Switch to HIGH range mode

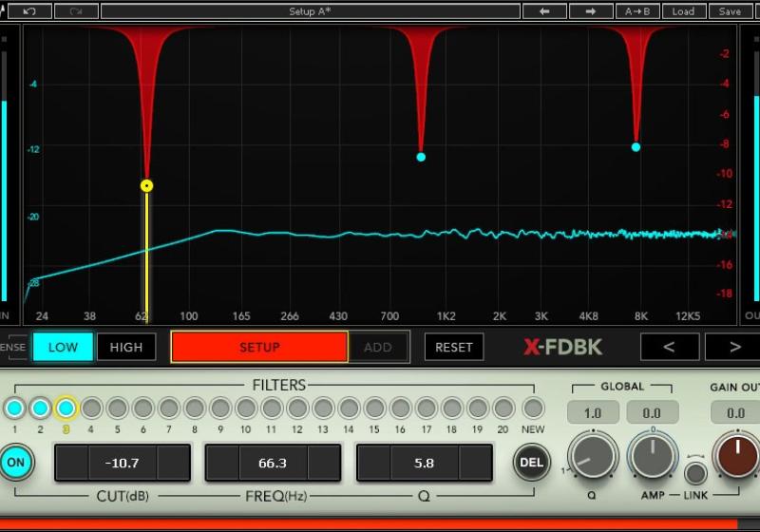pyautogui.click(x=125, y=347)
